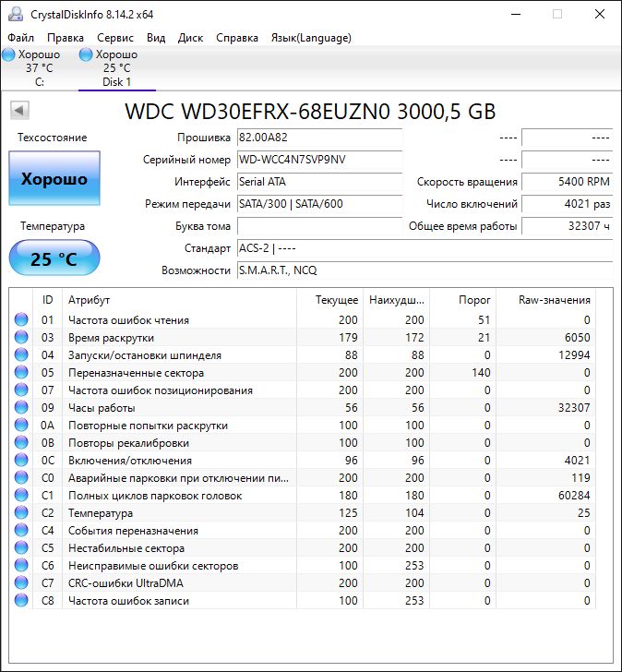Viewport: 622px width, 672px height.
Task: Click the rotation speed value 5400 RPM
Action: pos(568,182)
